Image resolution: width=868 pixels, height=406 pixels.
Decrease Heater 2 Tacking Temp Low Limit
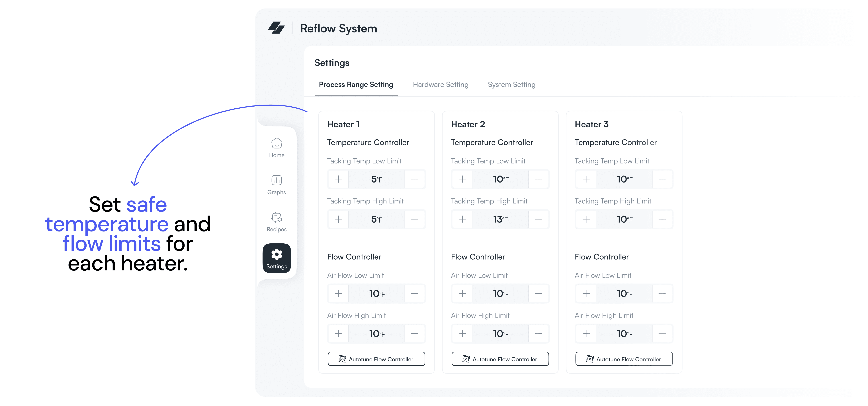tap(539, 179)
